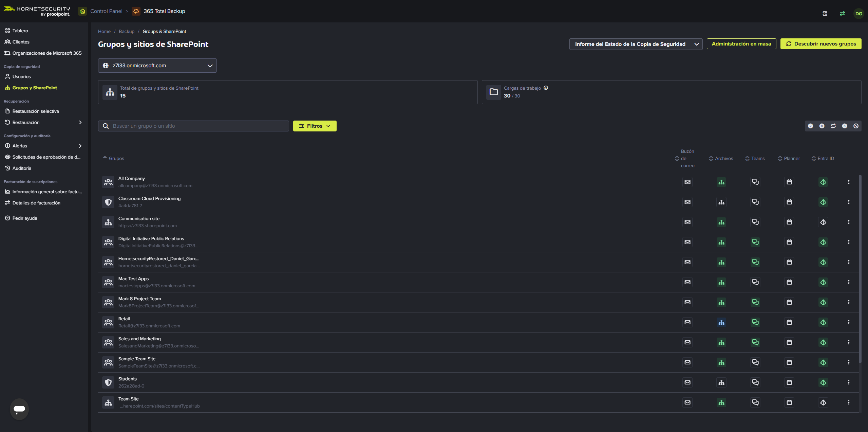Open the chat support bubble
The image size is (868, 432).
point(19,409)
